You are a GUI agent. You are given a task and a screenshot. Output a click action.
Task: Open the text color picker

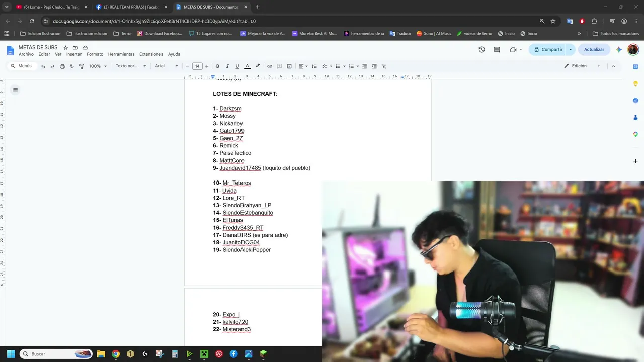[x=247, y=66]
